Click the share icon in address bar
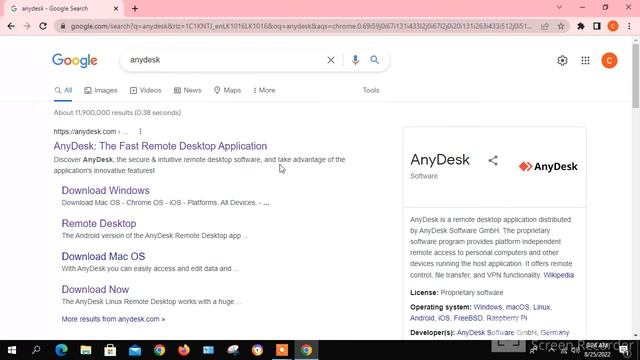640x360 pixels. coord(545,26)
